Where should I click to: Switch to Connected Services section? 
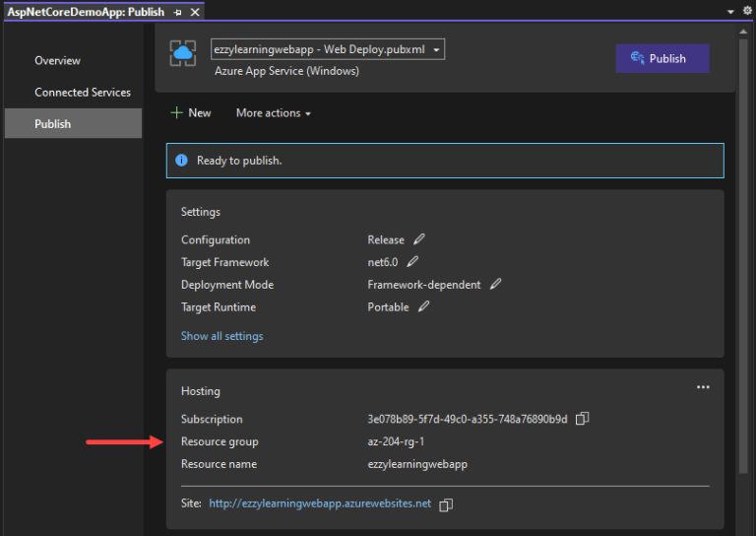[x=82, y=93]
